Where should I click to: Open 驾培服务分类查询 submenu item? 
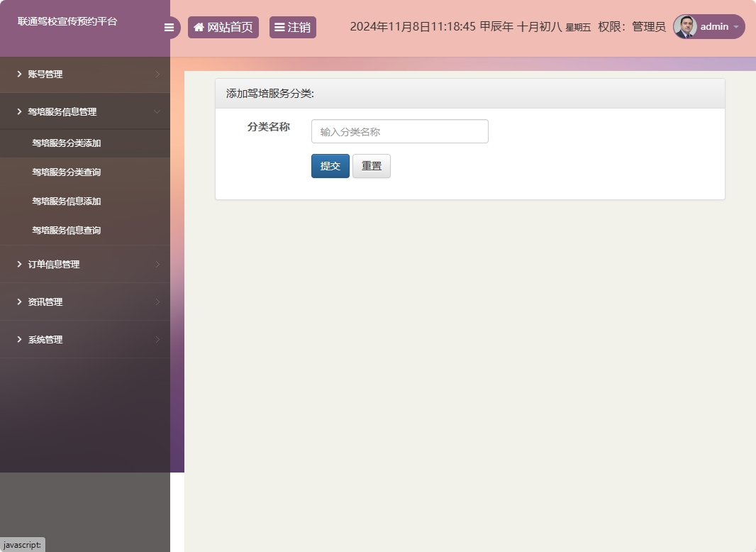coord(85,172)
